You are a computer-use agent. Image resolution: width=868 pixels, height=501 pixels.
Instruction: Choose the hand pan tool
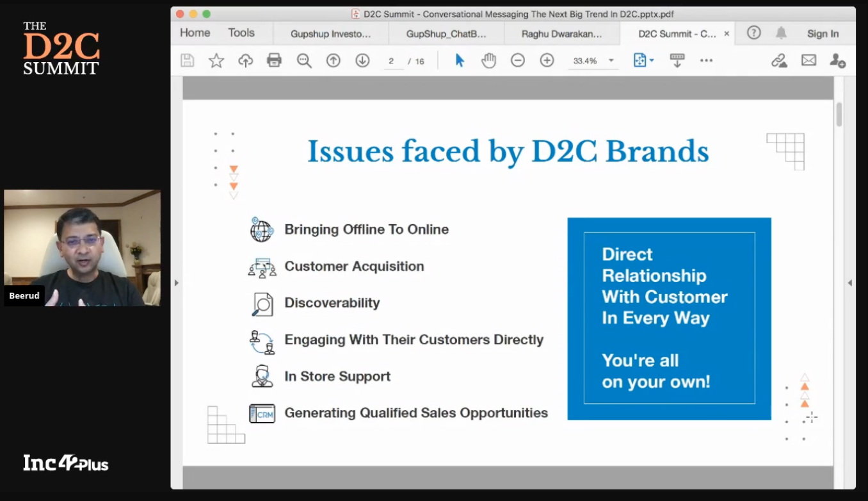(x=489, y=60)
